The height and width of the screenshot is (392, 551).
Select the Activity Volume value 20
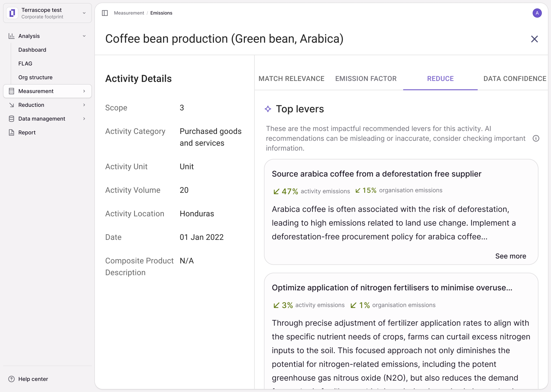(184, 190)
